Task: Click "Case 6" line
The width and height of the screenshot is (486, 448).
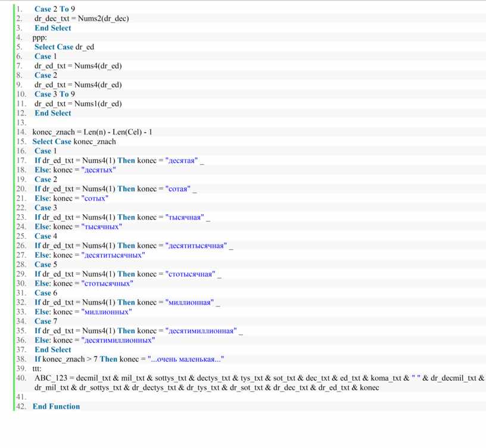Action: (46, 293)
